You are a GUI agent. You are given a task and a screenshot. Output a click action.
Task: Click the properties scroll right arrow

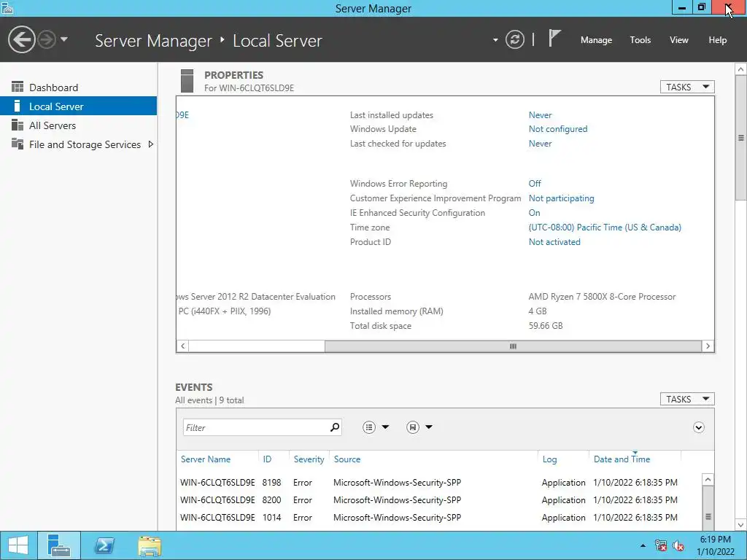pos(708,346)
